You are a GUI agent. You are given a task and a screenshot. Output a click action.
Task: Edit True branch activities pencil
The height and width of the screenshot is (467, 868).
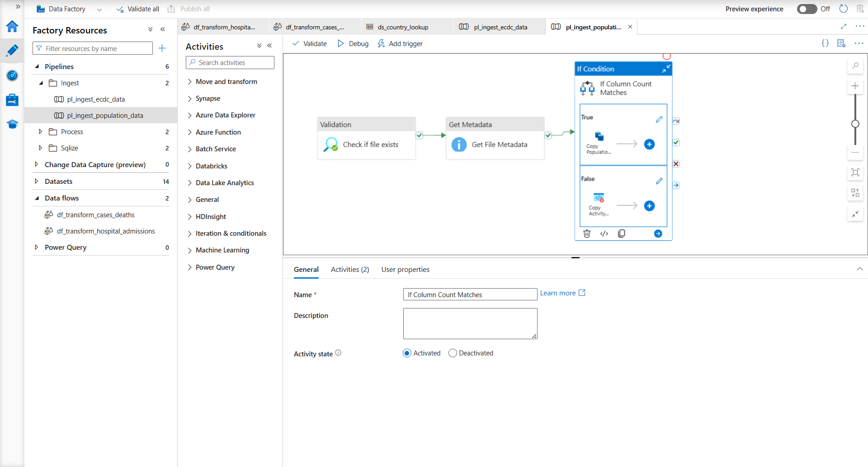(x=659, y=119)
